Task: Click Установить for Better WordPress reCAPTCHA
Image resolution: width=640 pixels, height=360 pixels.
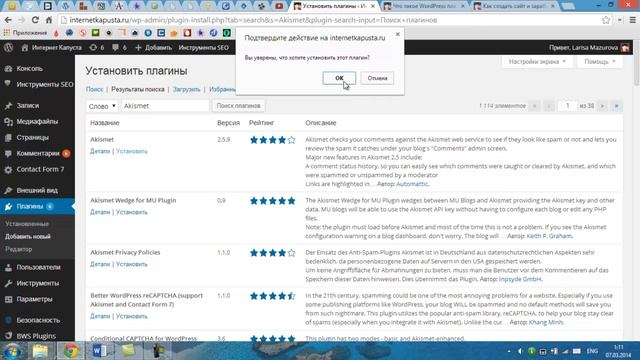Action: (x=131, y=316)
